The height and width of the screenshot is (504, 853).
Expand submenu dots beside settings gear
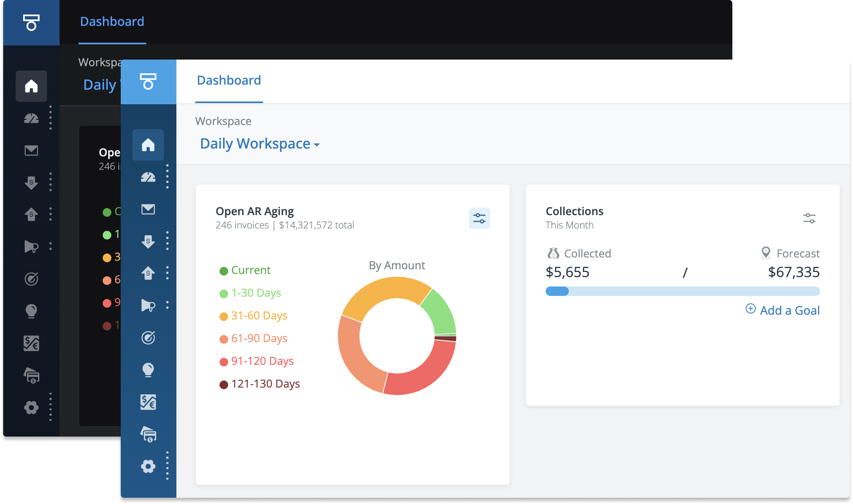(167, 466)
